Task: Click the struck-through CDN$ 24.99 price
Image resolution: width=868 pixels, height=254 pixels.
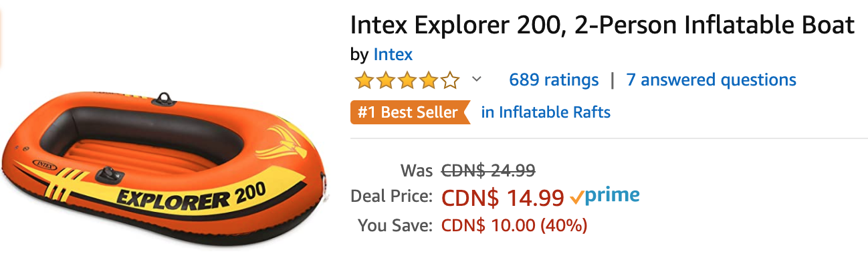Action: (488, 170)
